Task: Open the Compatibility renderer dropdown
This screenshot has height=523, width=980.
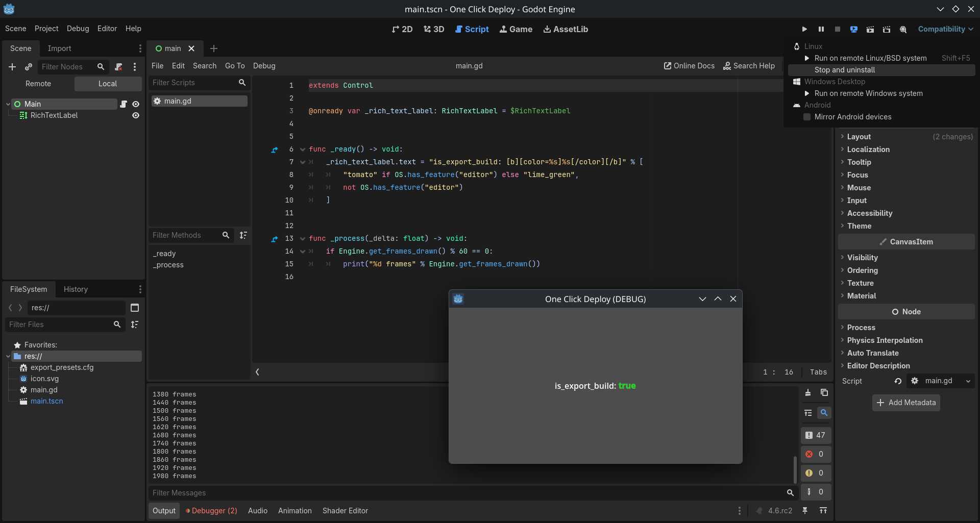Action: [945, 29]
